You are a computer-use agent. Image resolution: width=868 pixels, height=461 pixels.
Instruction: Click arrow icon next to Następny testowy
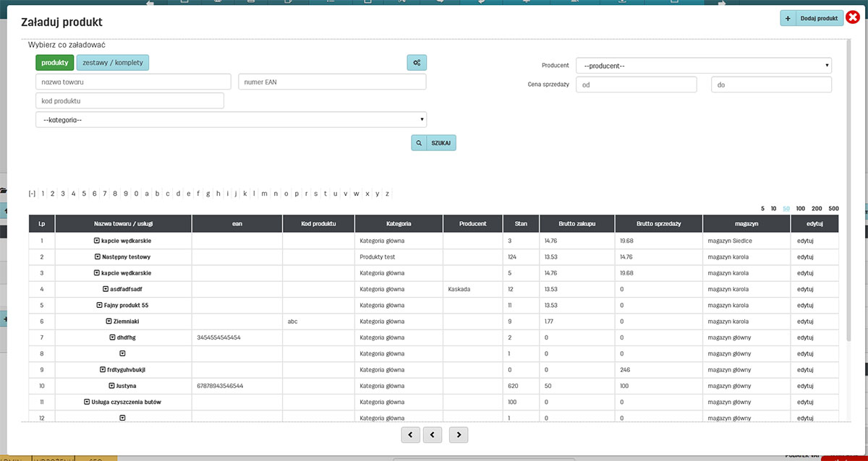tap(97, 257)
